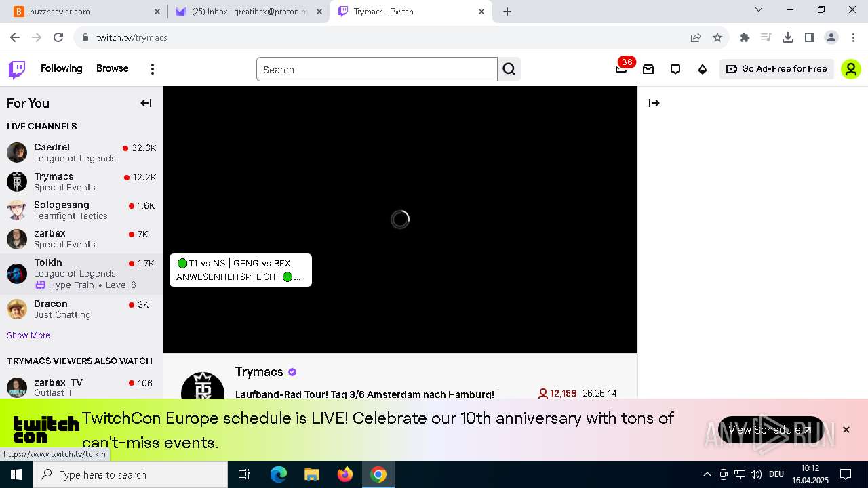Click the loading video player area
Viewport: 868px width, 488px height.
(400, 220)
